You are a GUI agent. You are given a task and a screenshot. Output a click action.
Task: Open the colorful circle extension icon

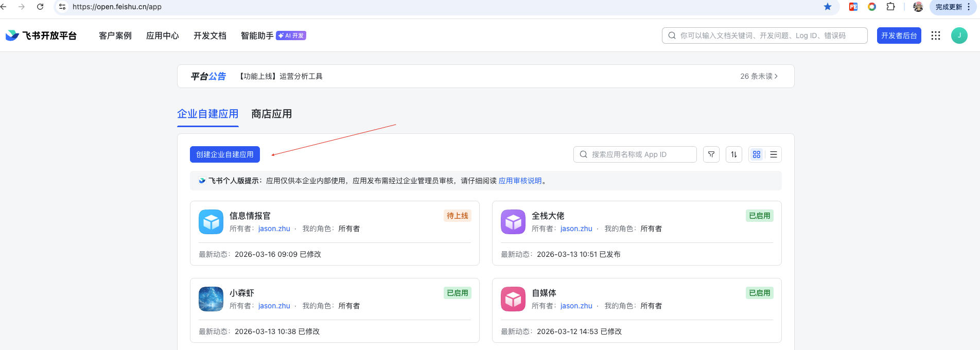pos(872,7)
